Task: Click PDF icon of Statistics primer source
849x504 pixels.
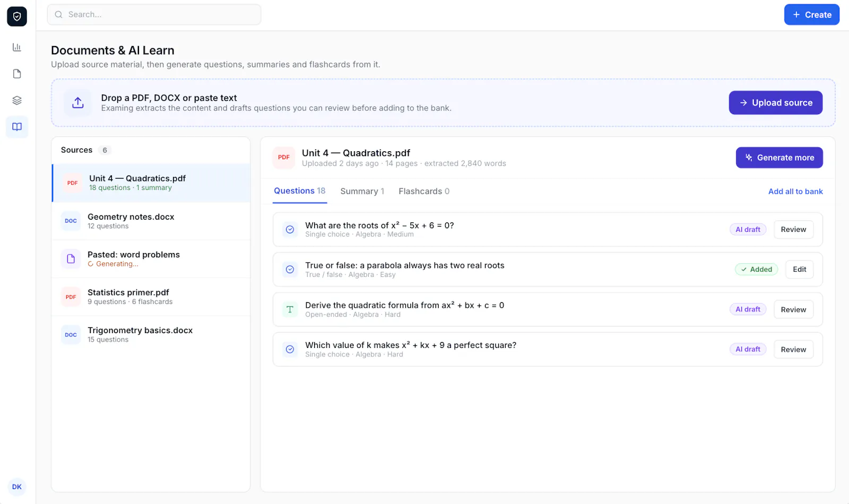Action: (x=71, y=297)
